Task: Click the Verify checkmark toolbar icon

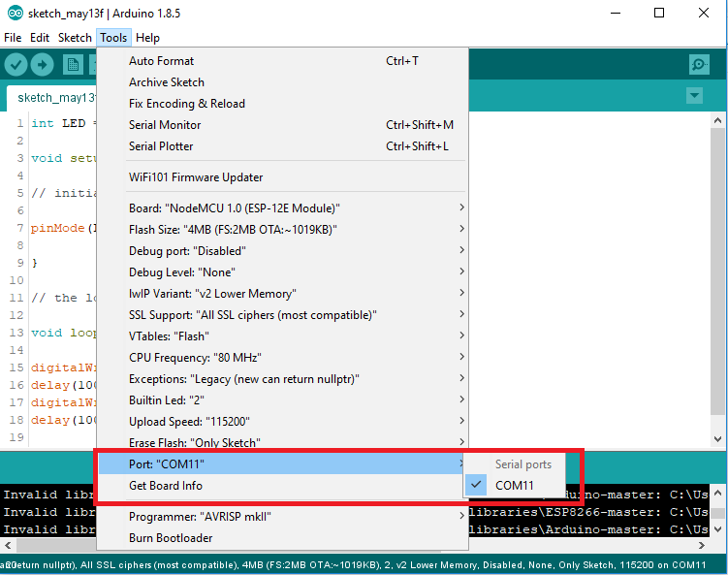Action: (16, 65)
